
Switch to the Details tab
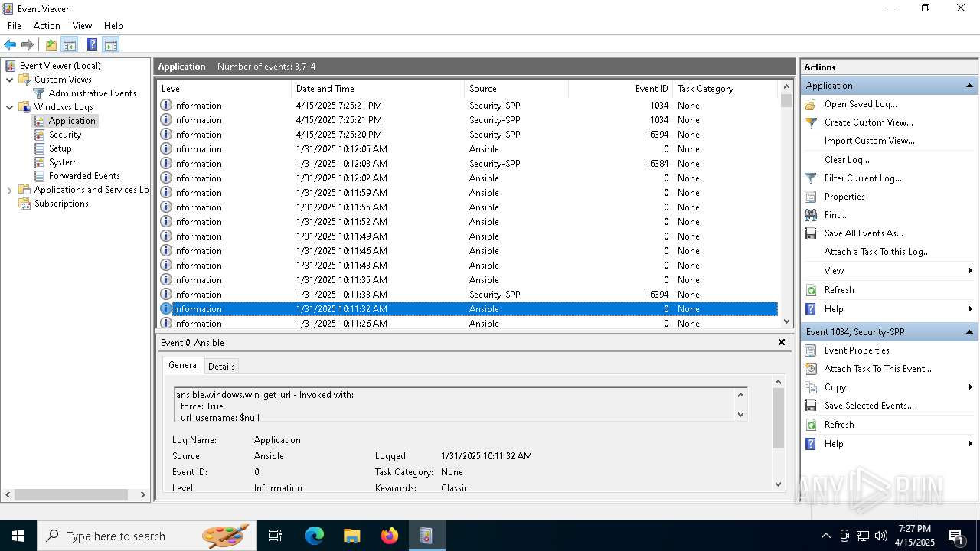click(221, 367)
